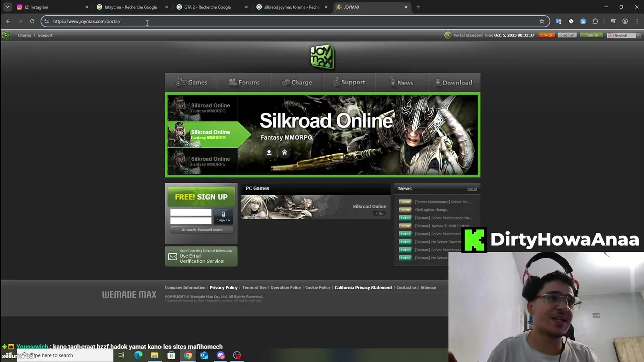Click the FREE! SIGN UP button
644x362 pixels.
click(201, 197)
